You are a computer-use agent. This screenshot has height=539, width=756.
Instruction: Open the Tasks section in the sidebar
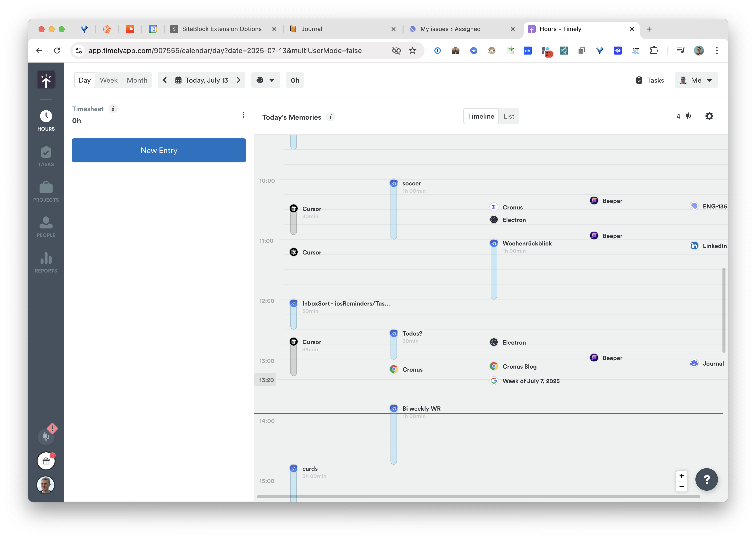[46, 156]
